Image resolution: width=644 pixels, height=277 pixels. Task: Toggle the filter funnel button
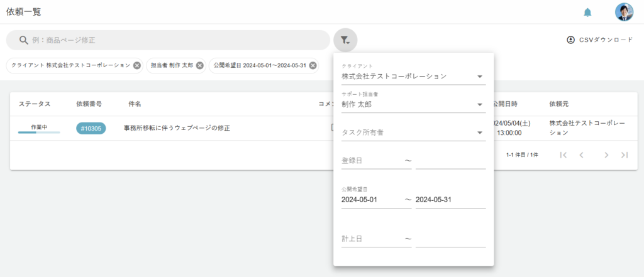(345, 40)
